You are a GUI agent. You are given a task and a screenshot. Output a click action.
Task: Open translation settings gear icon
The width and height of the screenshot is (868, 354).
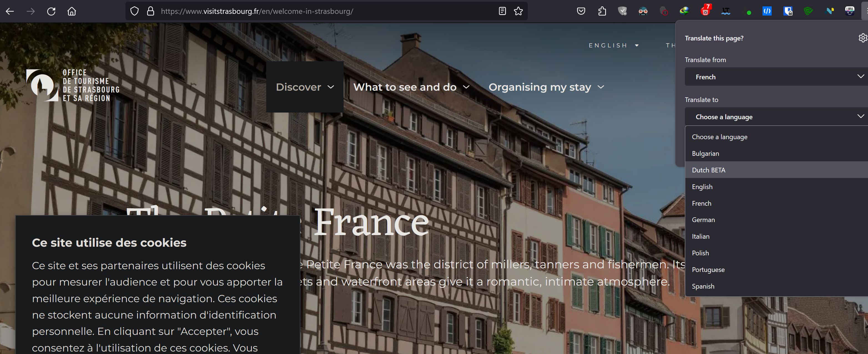click(863, 38)
